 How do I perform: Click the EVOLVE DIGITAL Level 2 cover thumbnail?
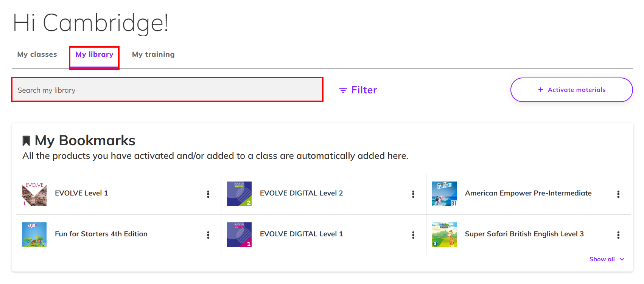click(x=239, y=194)
